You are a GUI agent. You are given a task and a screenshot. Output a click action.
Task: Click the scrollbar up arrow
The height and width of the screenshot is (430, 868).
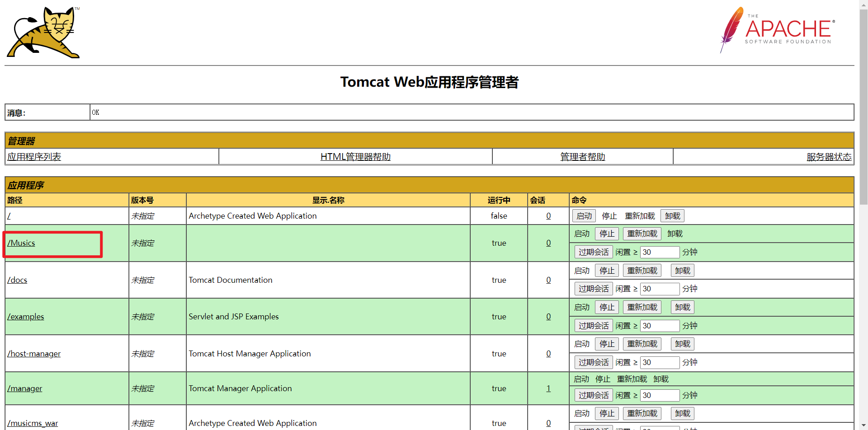[x=863, y=4]
